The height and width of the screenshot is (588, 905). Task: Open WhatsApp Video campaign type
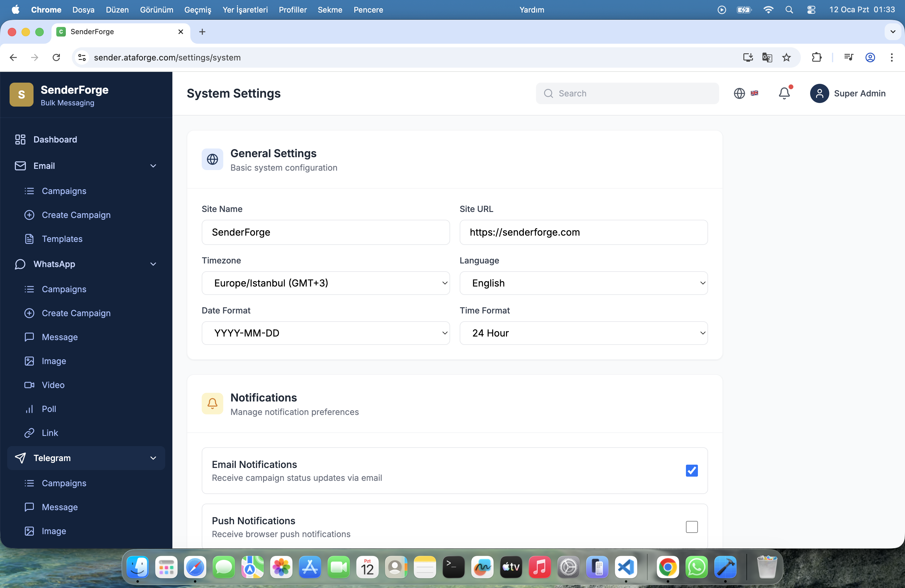click(x=53, y=385)
